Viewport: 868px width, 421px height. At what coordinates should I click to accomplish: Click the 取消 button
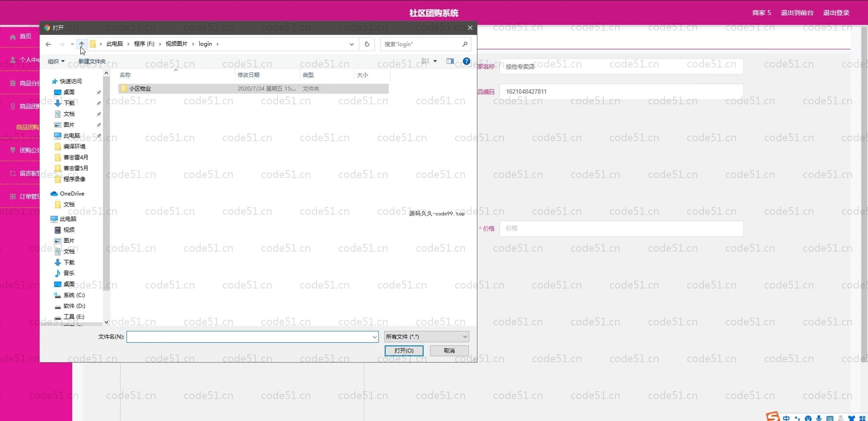click(449, 351)
